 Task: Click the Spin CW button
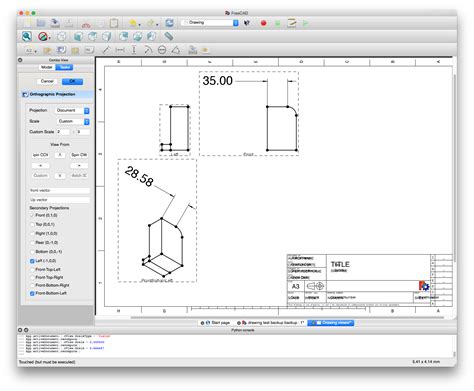[79, 155]
